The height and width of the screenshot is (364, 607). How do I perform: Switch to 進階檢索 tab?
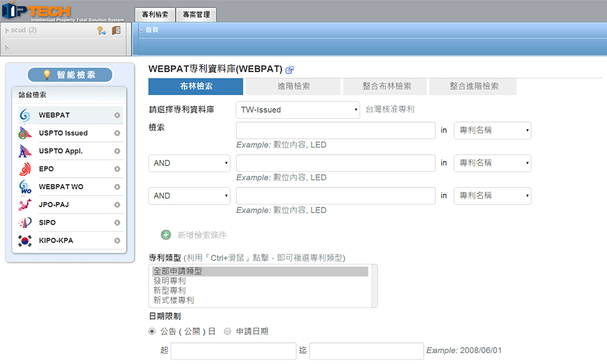pyautogui.click(x=293, y=86)
